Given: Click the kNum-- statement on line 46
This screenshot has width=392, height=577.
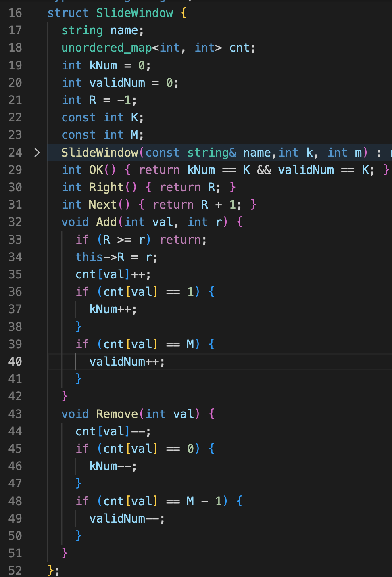Looking at the screenshot, I should coord(113,466).
